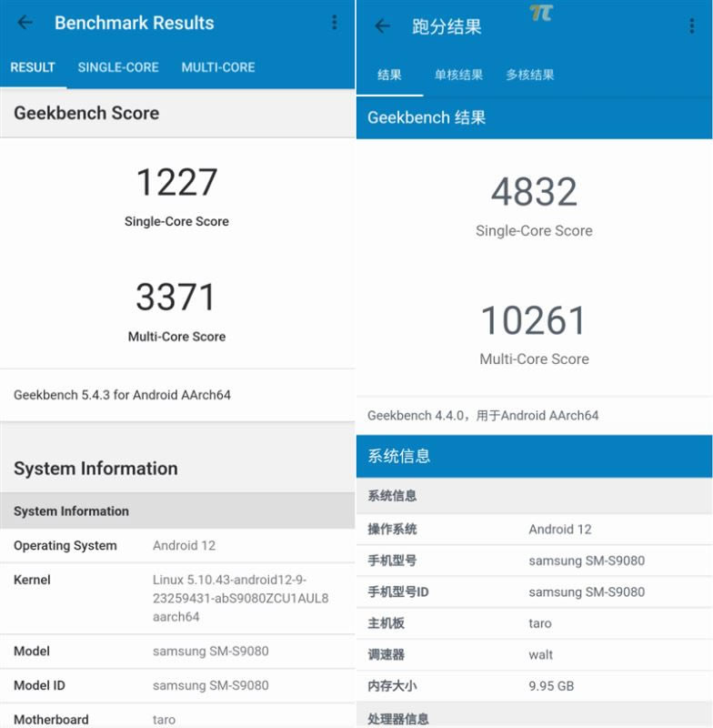This screenshot has height=728, width=713.
Task: Tap the 手机型号ID row label
Action: click(x=398, y=592)
